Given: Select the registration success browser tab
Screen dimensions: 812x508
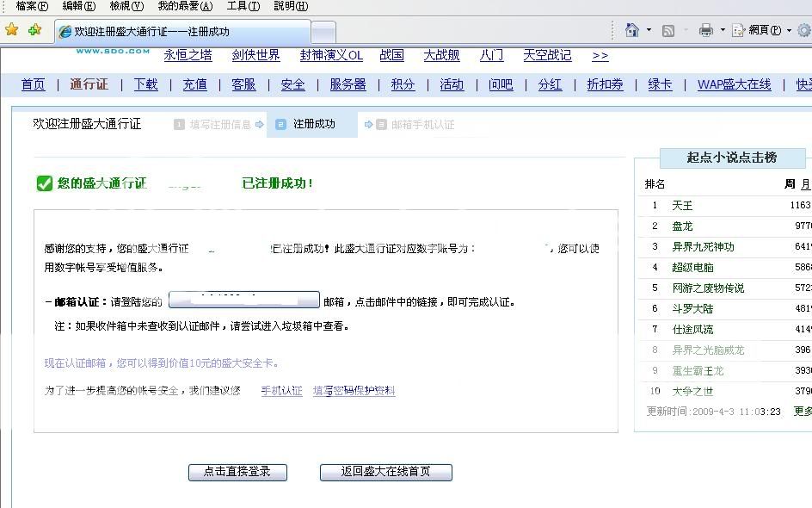Looking at the screenshot, I should [x=182, y=32].
